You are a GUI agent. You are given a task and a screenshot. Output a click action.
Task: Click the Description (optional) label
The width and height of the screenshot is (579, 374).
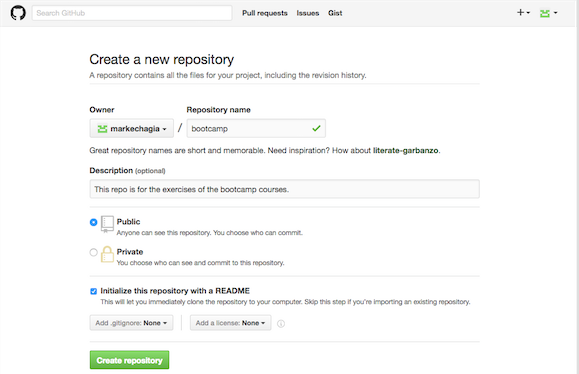(127, 171)
